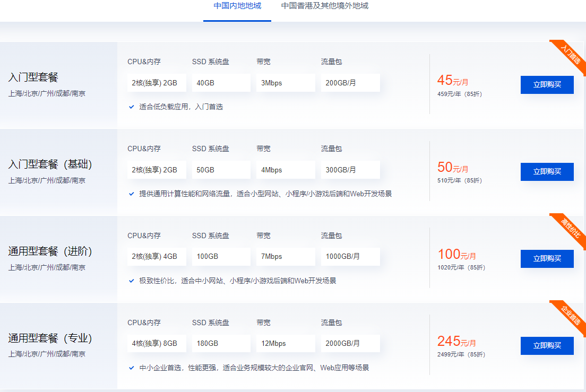
Task: Click the 180GB SSD value
Action: 221,344
